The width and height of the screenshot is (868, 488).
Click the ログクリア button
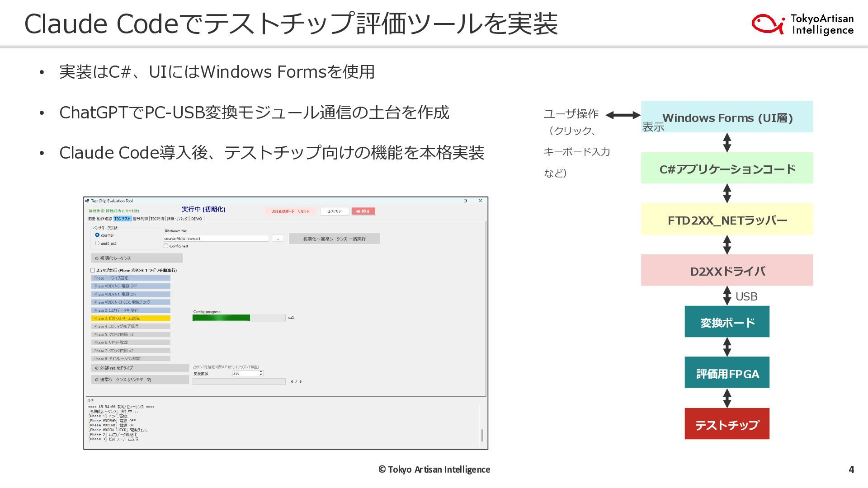pos(335,211)
